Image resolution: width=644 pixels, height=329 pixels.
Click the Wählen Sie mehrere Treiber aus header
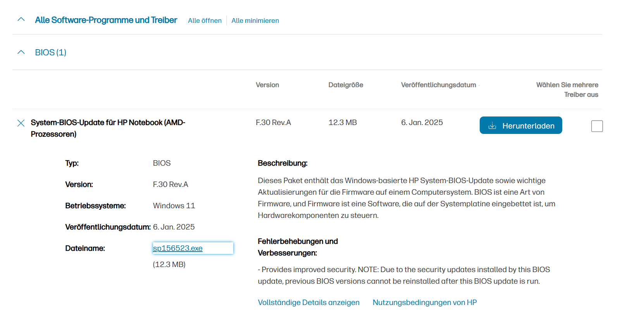click(567, 89)
